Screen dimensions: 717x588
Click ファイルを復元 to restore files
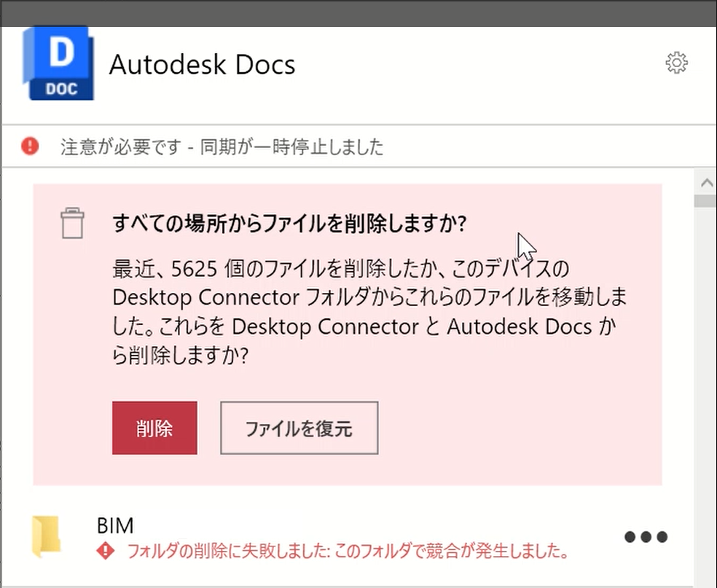(x=299, y=428)
